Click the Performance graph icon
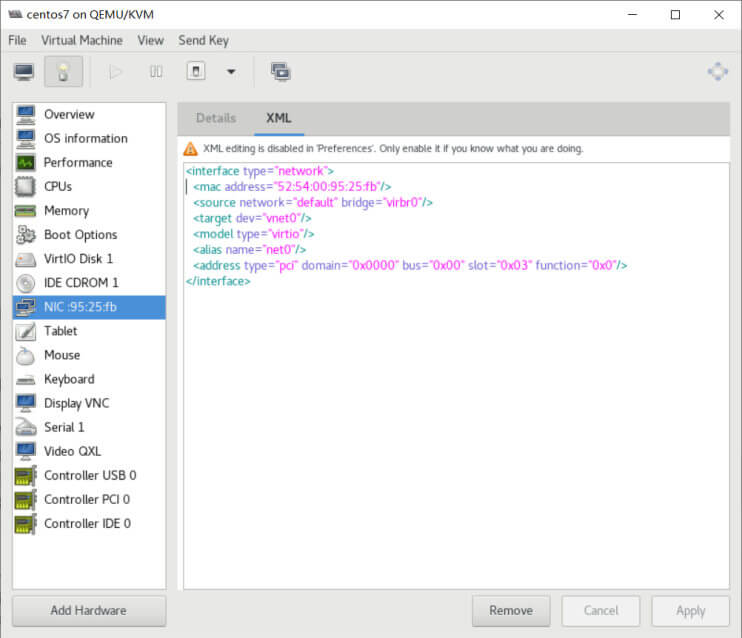 click(x=26, y=163)
